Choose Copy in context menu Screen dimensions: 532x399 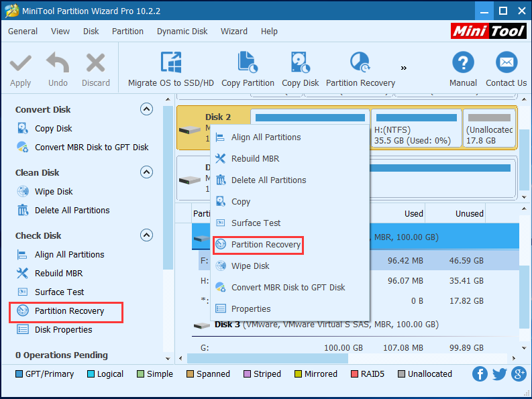point(290,202)
